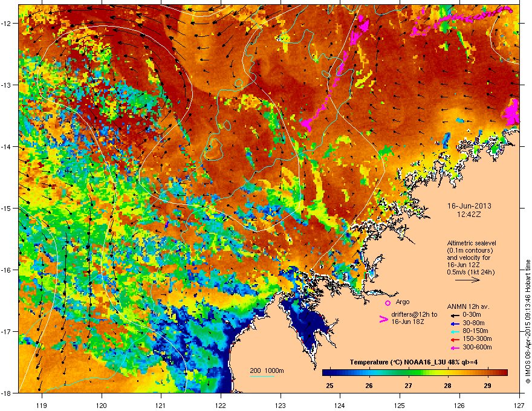
Task: Click the longitude axis label 124
Action: [340, 405]
